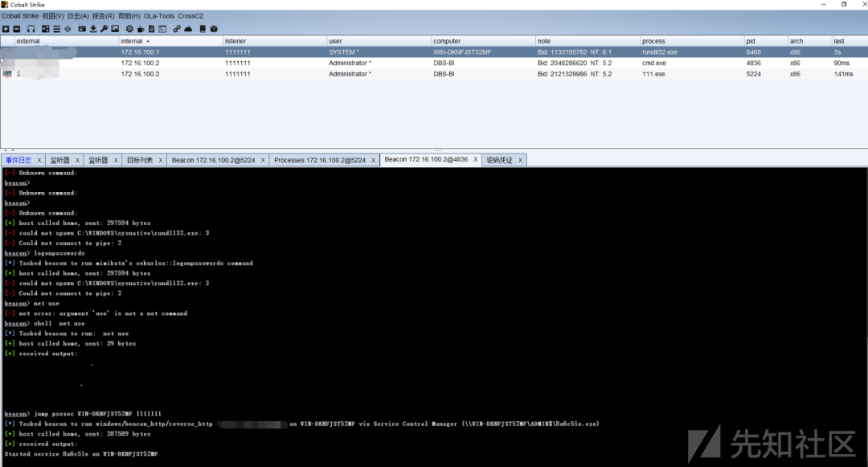Sort by the computer column header
Image resolution: width=868 pixels, height=467 pixels.
coord(483,41)
